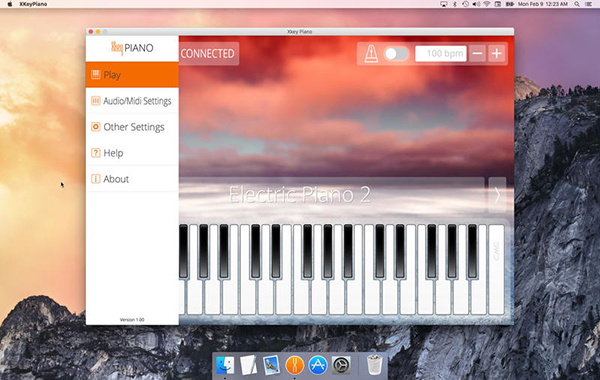Click the AirPlay display menu bar icon
Image resolution: width=600 pixels, height=380 pixels.
click(x=443, y=4)
